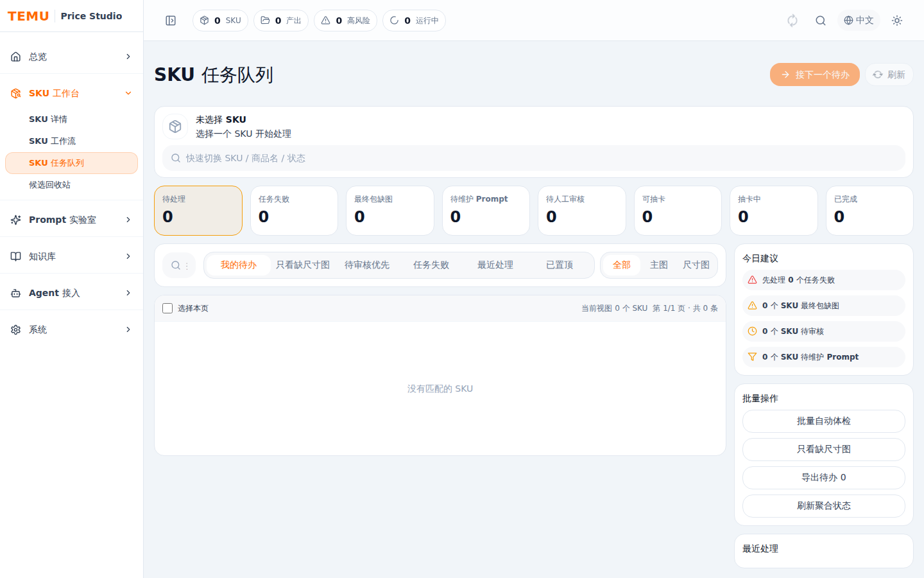
Task: Click the 刷新 button
Action: 889,74
